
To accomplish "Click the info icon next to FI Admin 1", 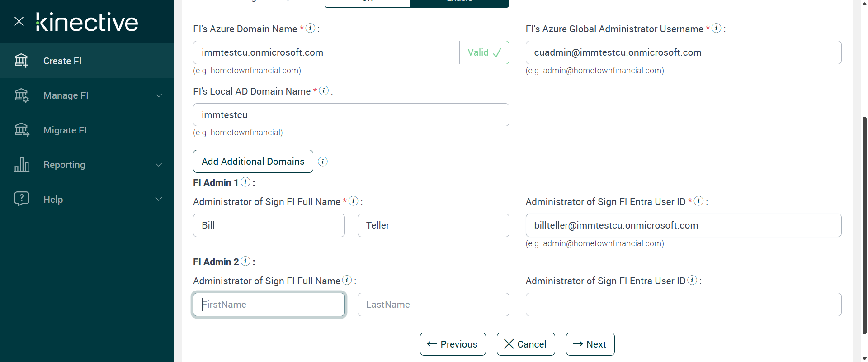I will click(x=245, y=182).
